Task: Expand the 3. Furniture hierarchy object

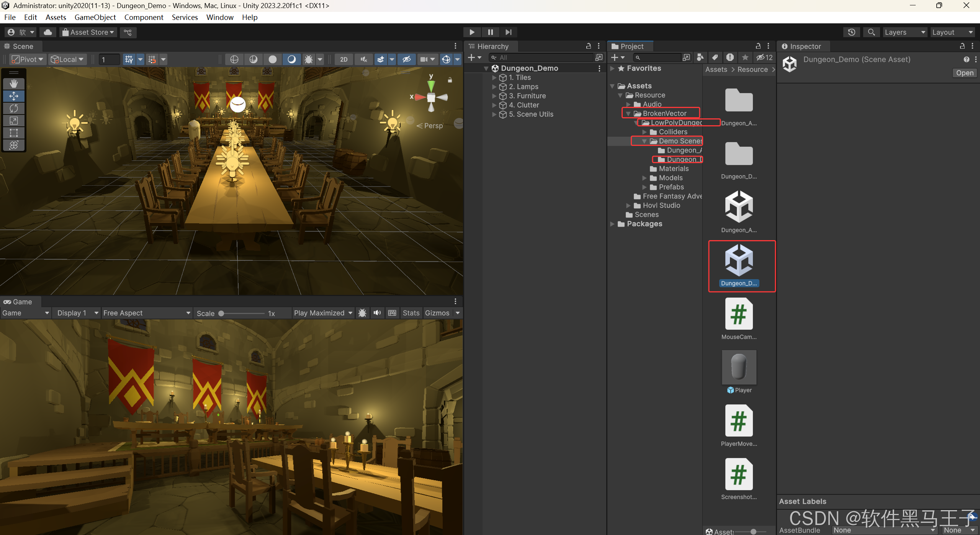Action: tap(494, 96)
